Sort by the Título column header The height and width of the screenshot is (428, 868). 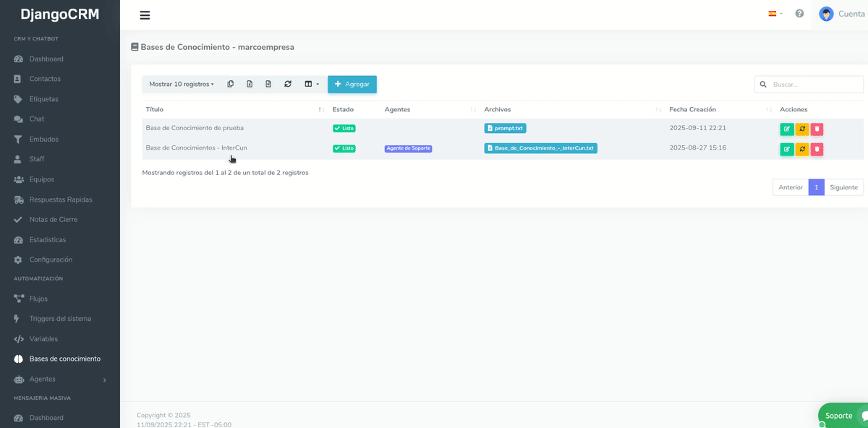(234, 110)
